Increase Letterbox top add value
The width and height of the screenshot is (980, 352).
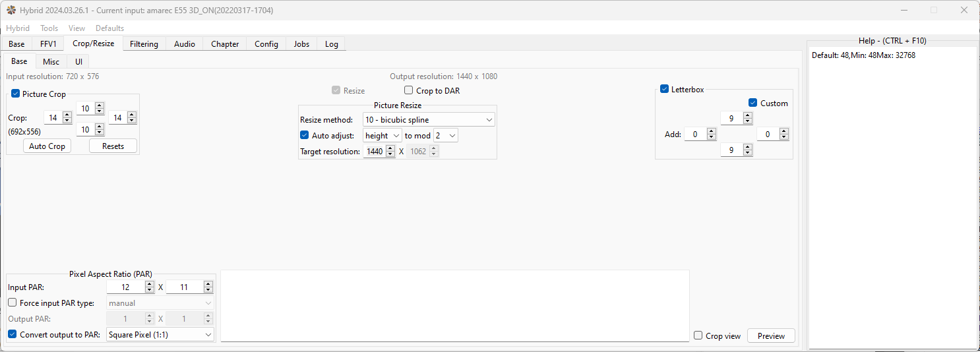click(x=747, y=115)
